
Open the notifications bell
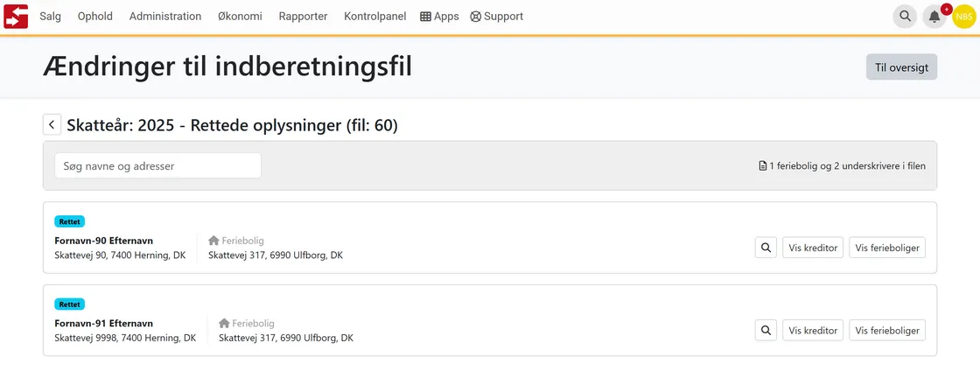(934, 17)
